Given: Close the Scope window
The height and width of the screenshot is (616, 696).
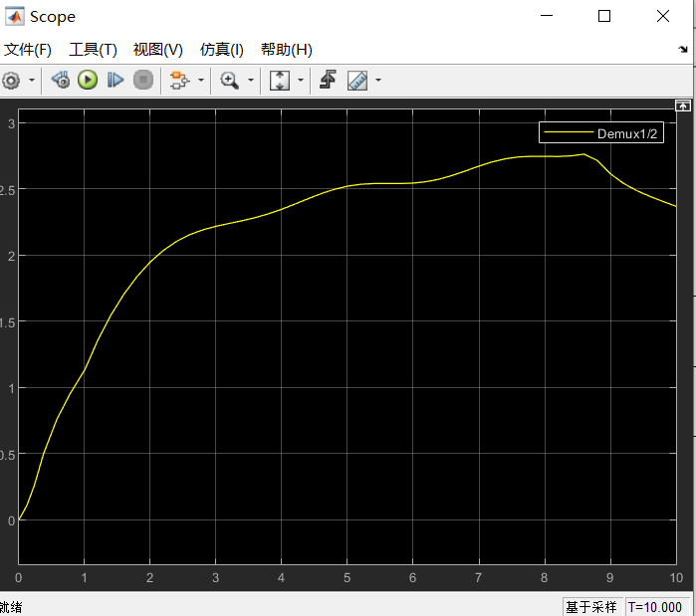Looking at the screenshot, I should point(663,16).
